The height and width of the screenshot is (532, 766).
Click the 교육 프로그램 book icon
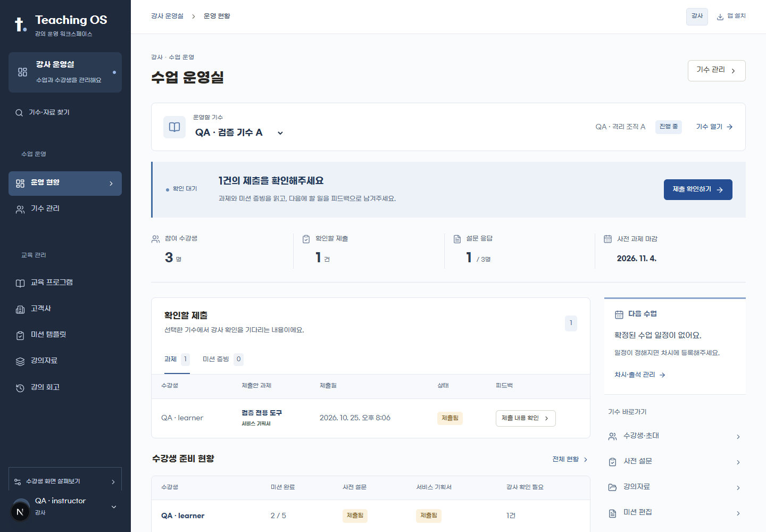[x=20, y=283]
